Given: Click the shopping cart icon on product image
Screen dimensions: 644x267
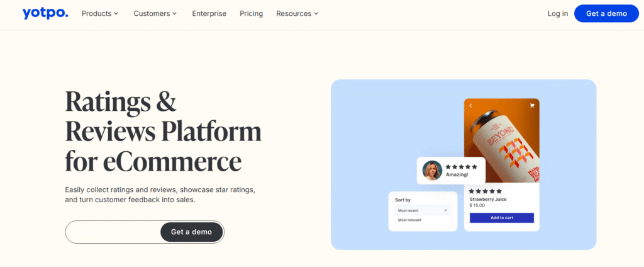Looking at the screenshot, I should [532, 106].
